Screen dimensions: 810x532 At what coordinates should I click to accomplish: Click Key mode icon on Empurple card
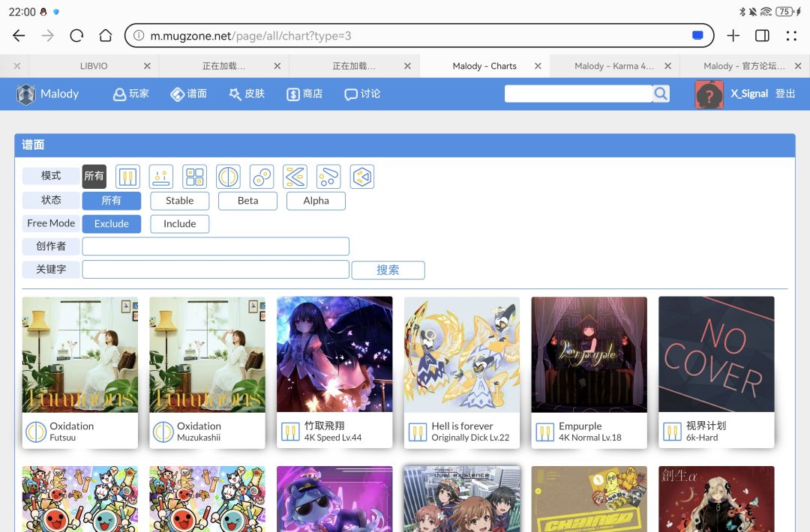pyautogui.click(x=545, y=432)
